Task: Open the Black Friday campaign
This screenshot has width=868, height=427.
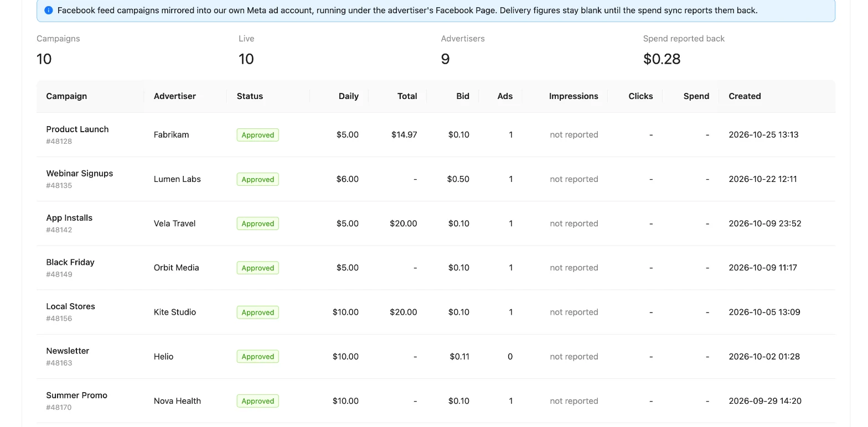Action: click(70, 262)
